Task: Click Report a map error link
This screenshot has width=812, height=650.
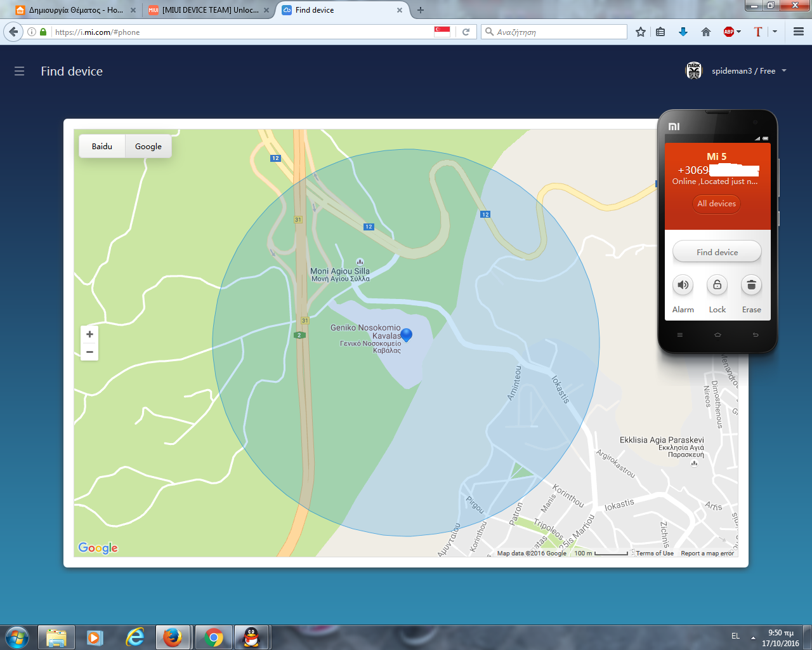Action: tap(707, 554)
